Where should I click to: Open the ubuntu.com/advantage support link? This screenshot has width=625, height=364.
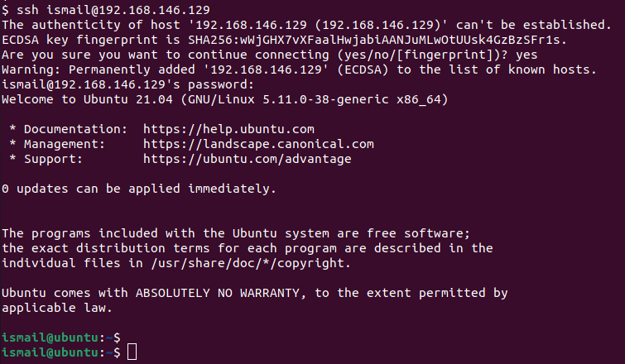pyautogui.click(x=248, y=159)
